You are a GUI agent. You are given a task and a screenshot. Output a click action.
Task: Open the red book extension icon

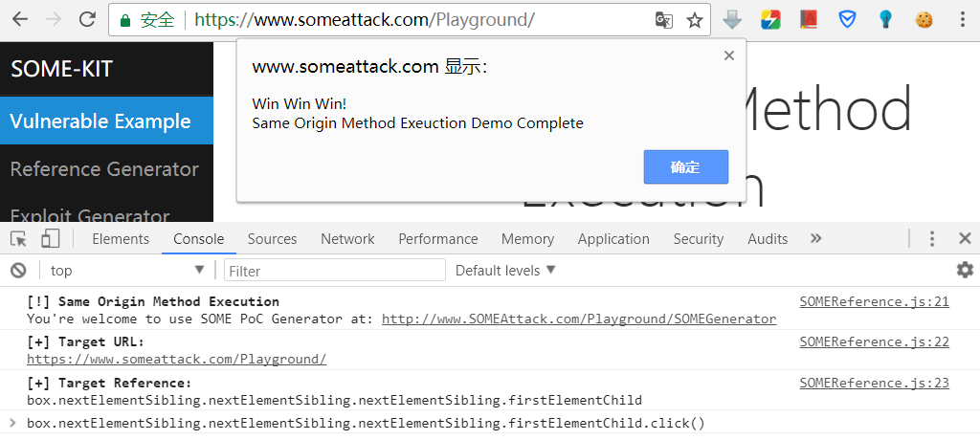(809, 20)
